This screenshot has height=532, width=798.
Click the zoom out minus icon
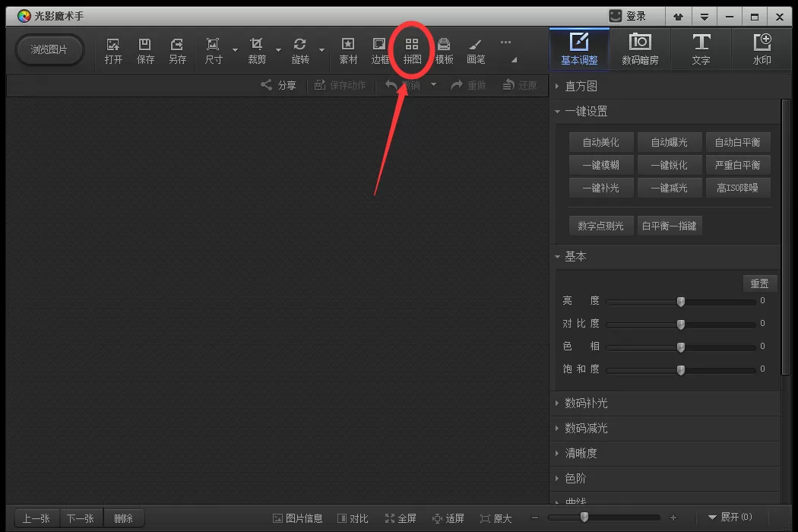[x=535, y=518]
